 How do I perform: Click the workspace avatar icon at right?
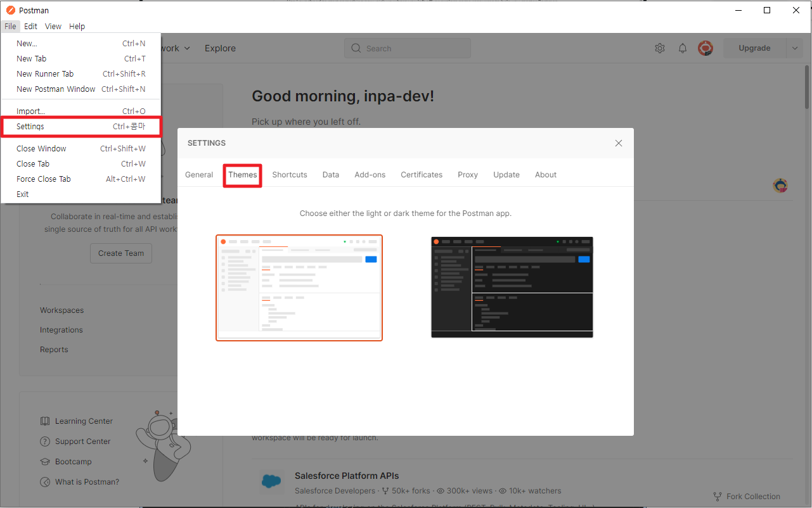coord(780,186)
